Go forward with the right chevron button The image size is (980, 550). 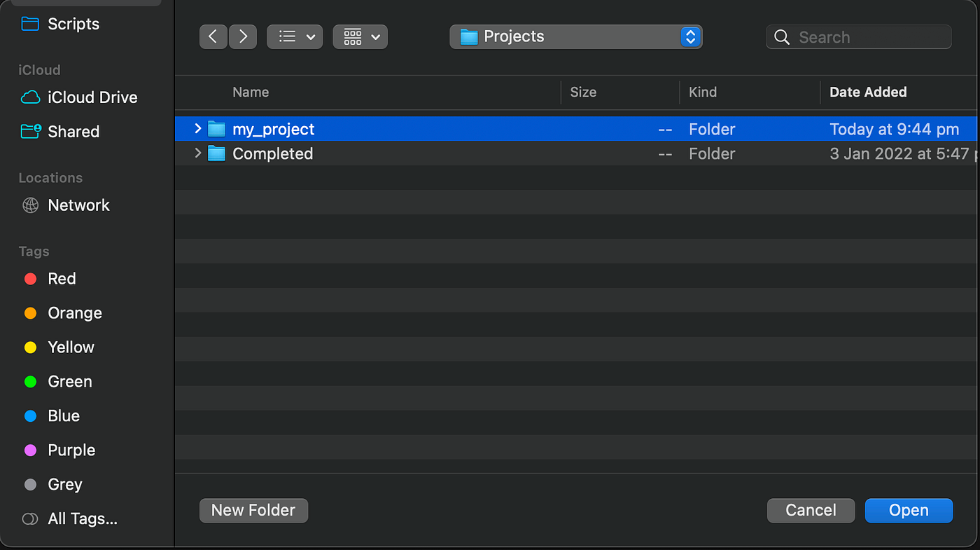tap(243, 37)
